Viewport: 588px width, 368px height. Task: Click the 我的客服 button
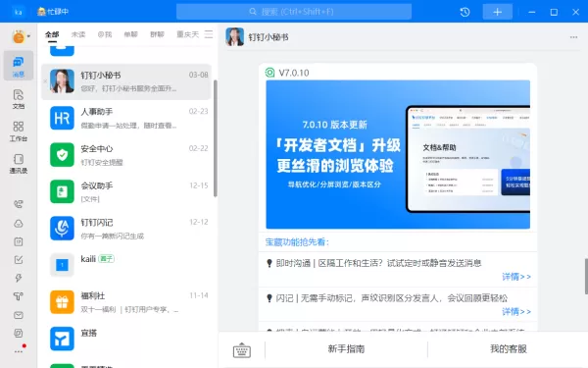click(x=508, y=349)
